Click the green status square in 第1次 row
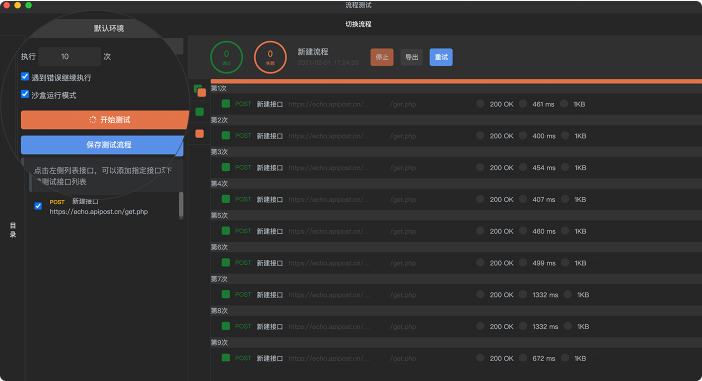Image resolution: width=702 pixels, height=381 pixels. tap(226, 104)
